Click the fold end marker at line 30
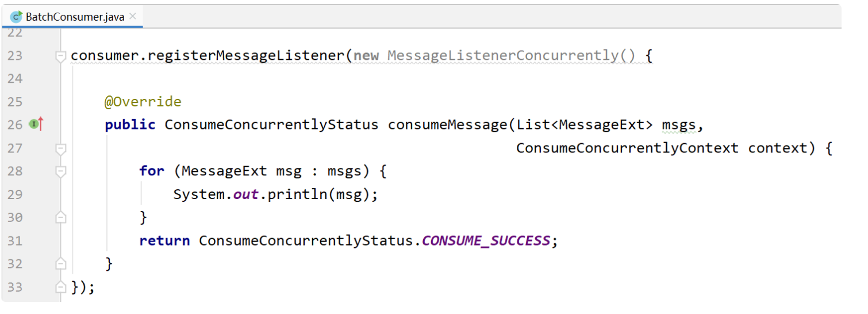The height and width of the screenshot is (314, 868). (x=60, y=217)
